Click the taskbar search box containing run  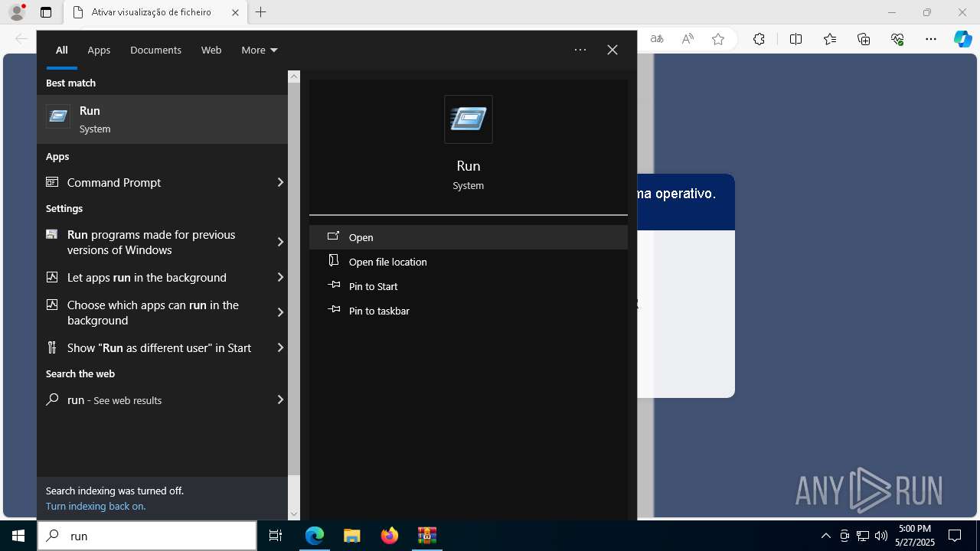pyautogui.click(x=147, y=536)
